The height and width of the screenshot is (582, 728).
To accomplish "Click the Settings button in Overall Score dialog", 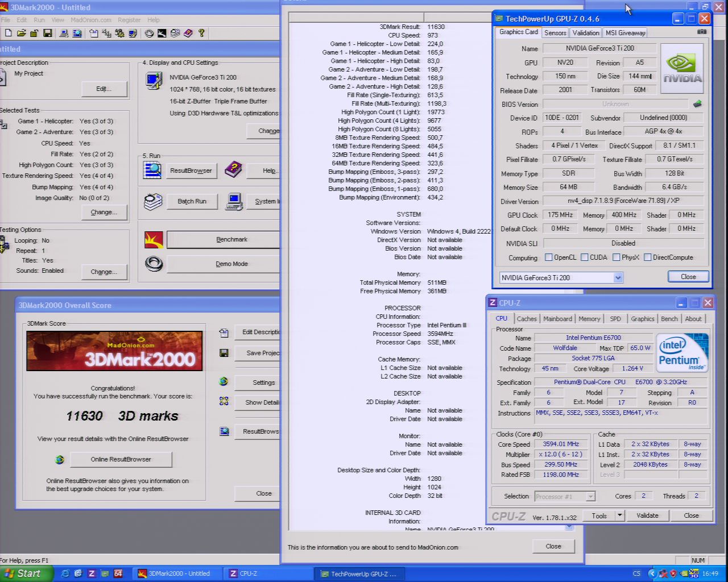I will pos(258,383).
